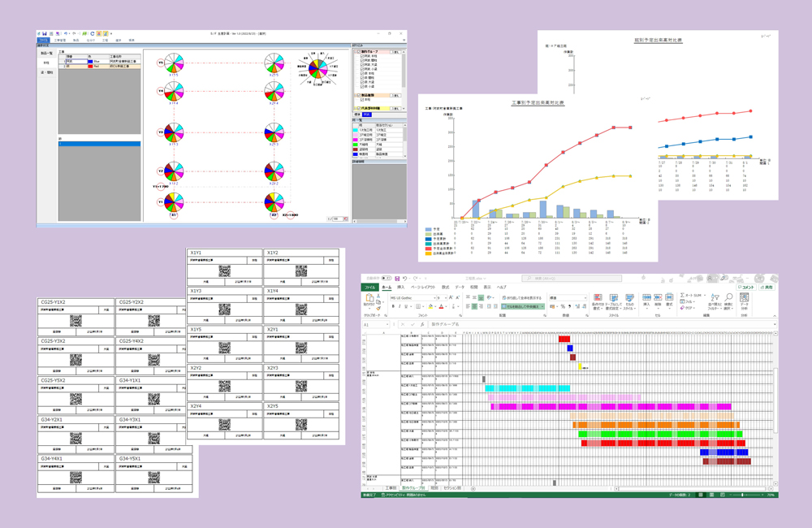Screen dimensions: 812x528
Task: Click the CG25-Y1X2 label heading
Action: [54, 302]
